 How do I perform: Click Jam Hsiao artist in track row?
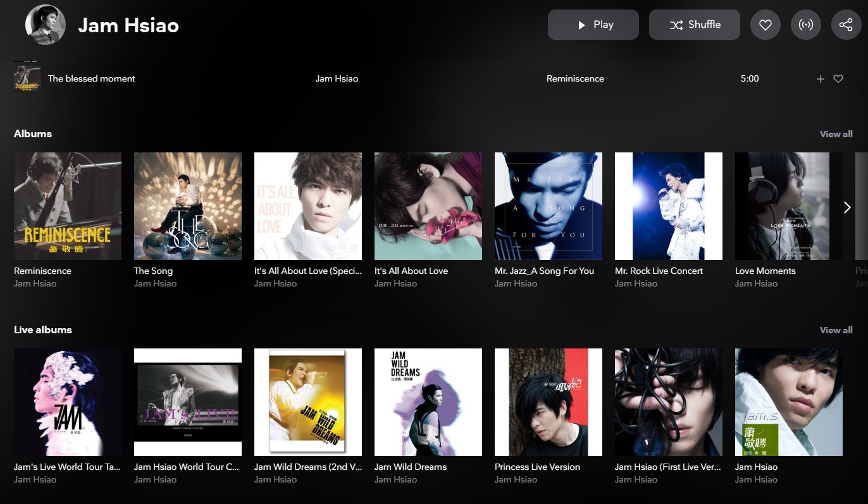(337, 79)
